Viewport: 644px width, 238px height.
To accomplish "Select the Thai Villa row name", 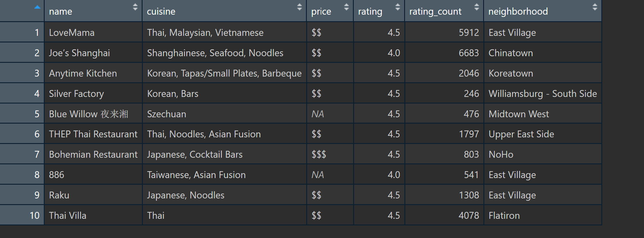I will tap(68, 216).
